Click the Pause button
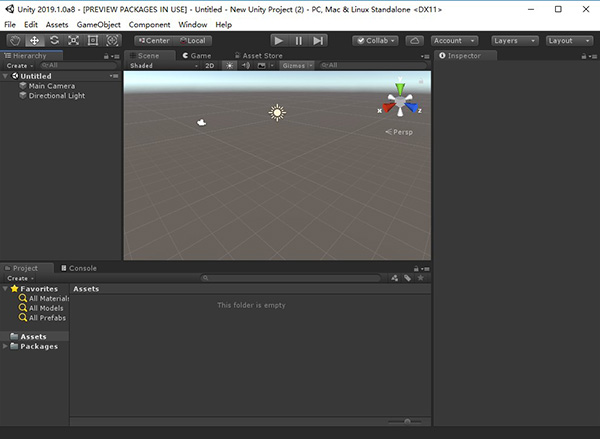600x439 pixels. coord(298,40)
